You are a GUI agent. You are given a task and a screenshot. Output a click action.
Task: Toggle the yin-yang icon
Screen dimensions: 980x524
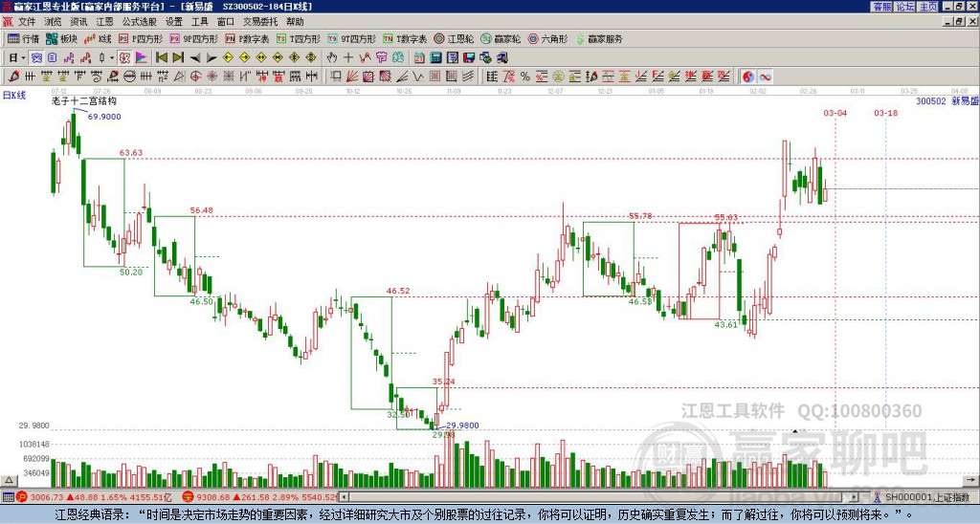point(748,76)
